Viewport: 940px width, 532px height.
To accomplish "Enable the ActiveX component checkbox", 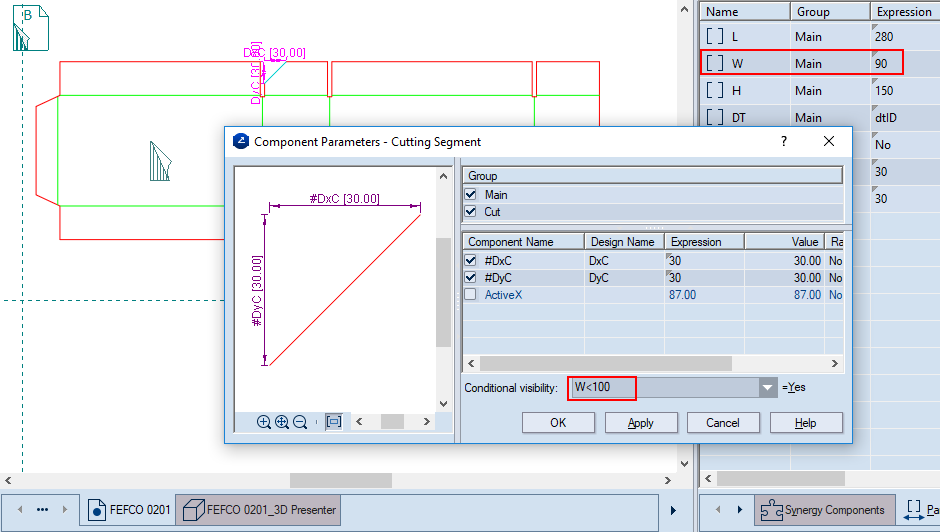I will (471, 295).
